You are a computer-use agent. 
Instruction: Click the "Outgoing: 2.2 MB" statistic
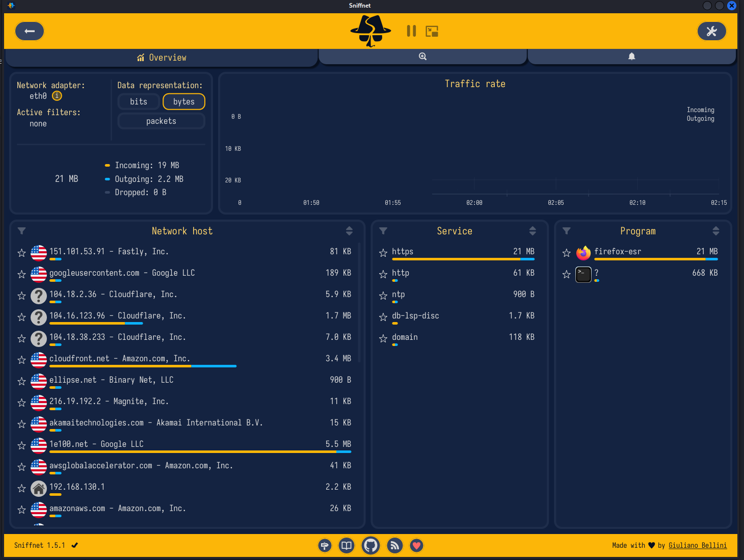click(x=149, y=179)
